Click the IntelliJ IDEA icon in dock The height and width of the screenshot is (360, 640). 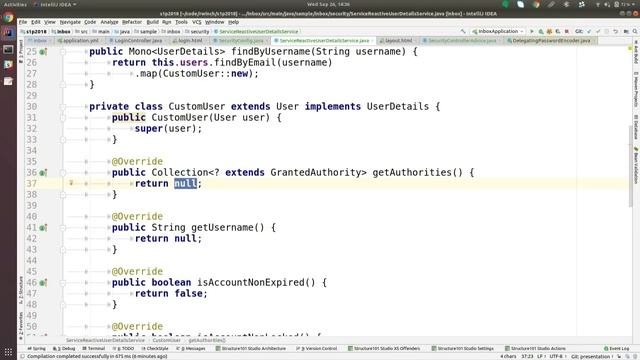8,33
